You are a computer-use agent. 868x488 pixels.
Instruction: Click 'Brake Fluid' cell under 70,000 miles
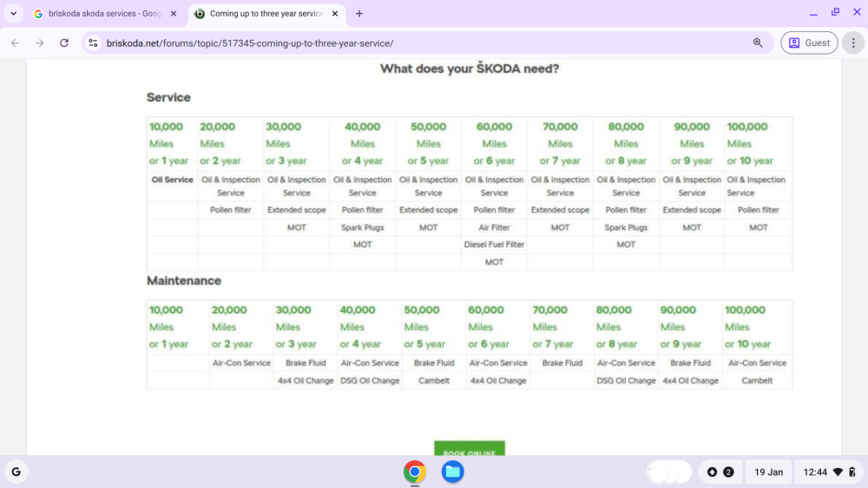pyautogui.click(x=562, y=363)
